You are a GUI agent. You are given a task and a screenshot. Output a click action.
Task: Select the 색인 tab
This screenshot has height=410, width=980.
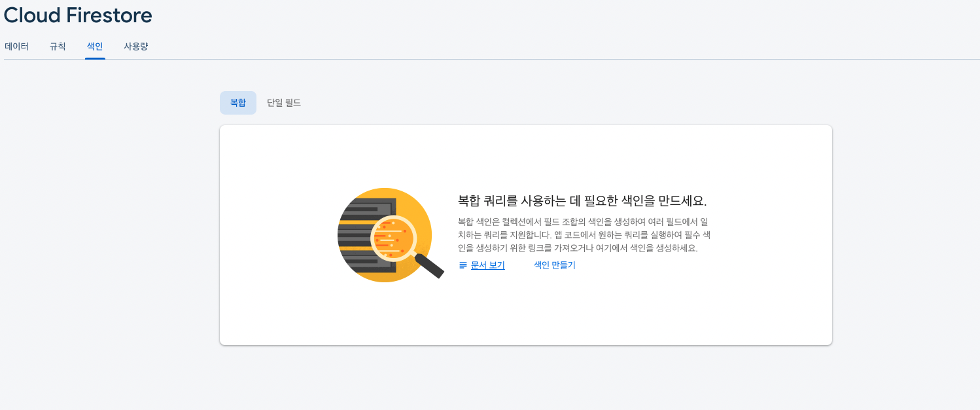[95, 47]
